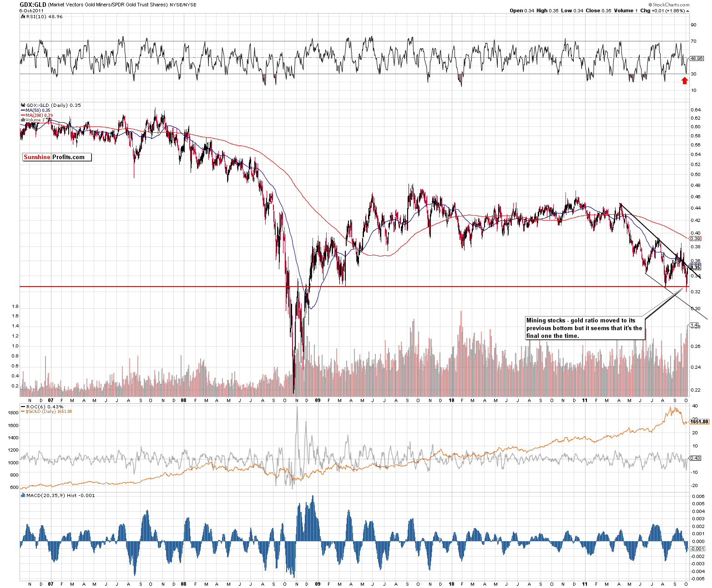Click the RSI indicator icon
The height and width of the screenshot is (588, 712).
point(22,16)
